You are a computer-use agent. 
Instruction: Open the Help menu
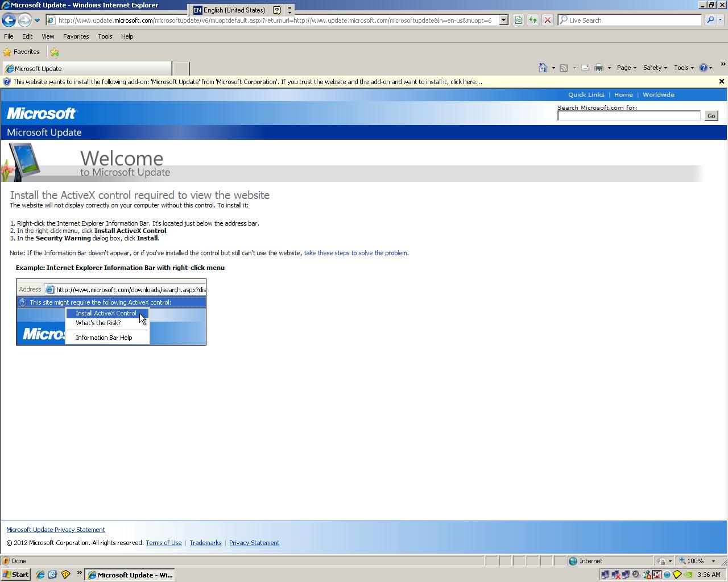coord(127,36)
